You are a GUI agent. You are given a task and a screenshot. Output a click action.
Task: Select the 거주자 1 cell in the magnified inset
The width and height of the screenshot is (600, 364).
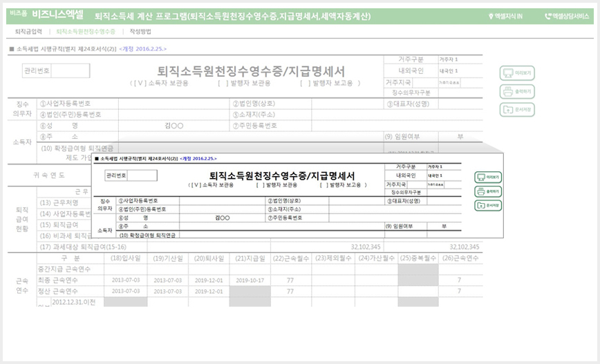click(x=444, y=166)
